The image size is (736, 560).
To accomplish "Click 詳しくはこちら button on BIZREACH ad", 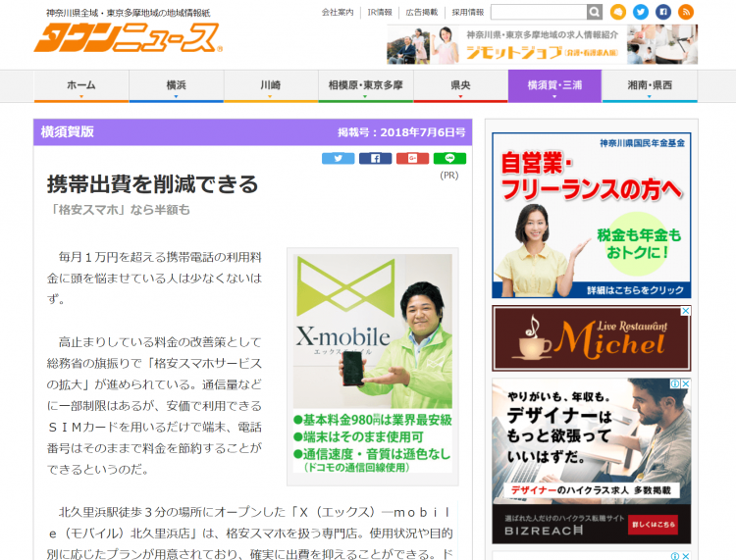I will pyautogui.click(x=654, y=525).
